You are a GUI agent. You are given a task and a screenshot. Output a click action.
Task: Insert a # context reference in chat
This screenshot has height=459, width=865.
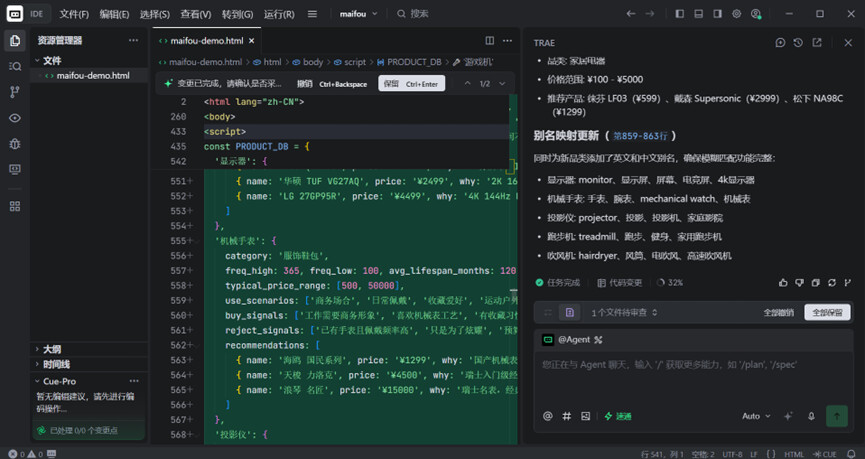coord(567,416)
